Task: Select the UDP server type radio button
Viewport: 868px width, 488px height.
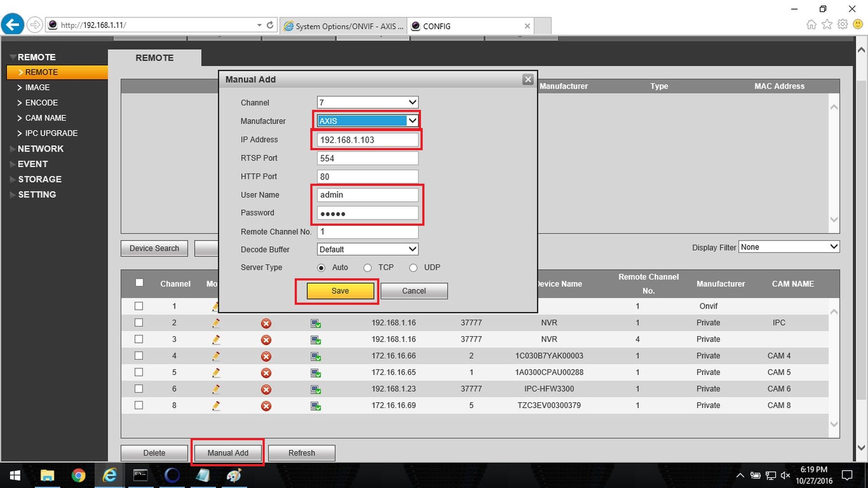Action: pyautogui.click(x=413, y=268)
